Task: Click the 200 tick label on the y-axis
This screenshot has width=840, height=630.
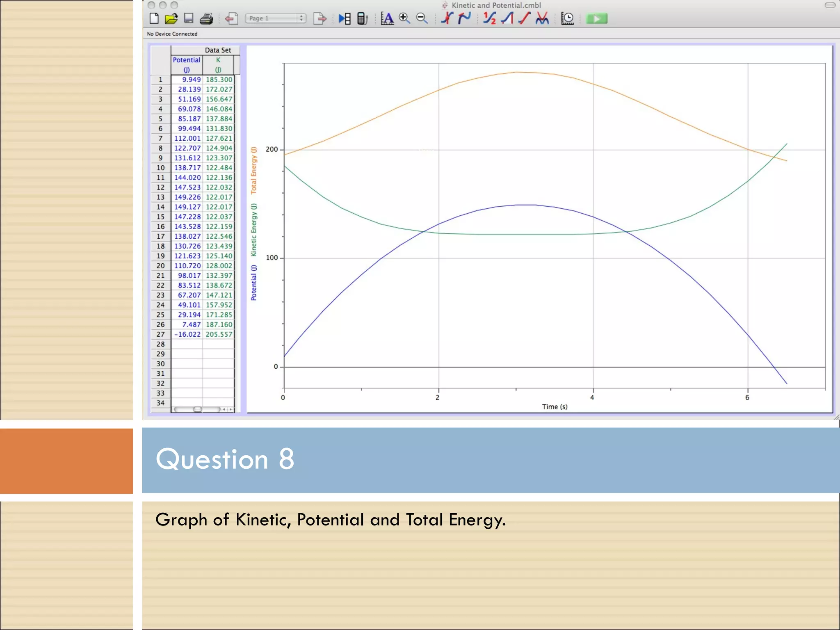Action: pyautogui.click(x=272, y=149)
